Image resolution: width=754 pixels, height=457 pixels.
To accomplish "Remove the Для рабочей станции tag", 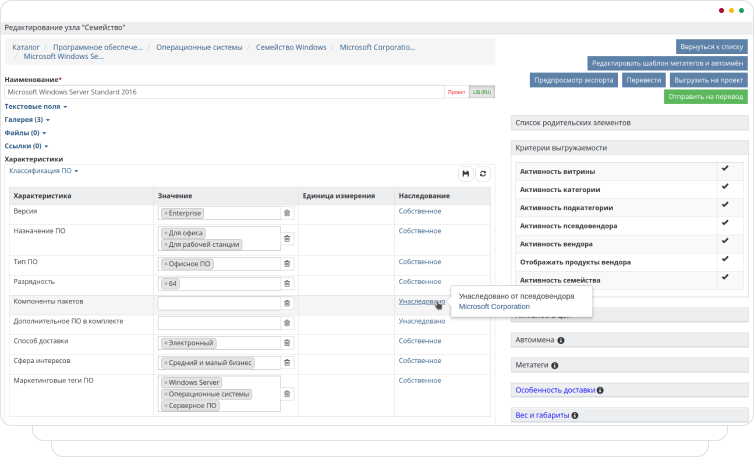I will (166, 244).
